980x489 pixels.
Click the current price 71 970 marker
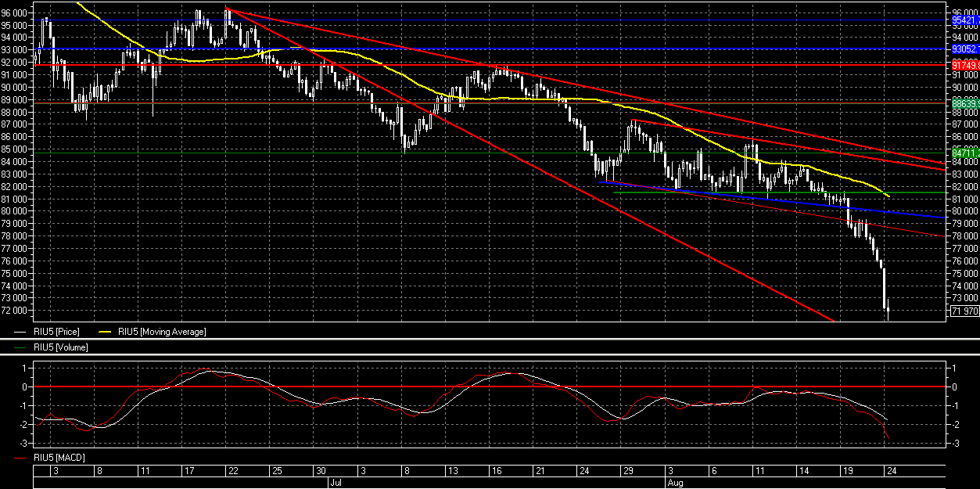click(964, 311)
